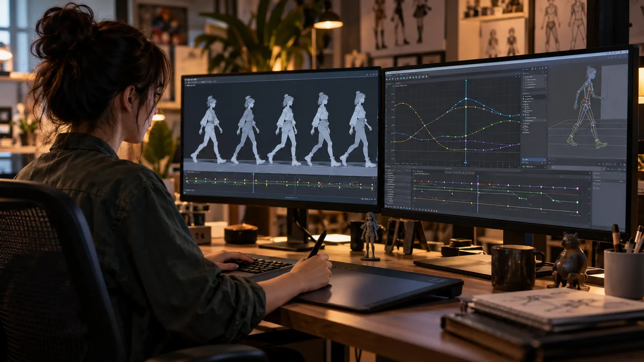Screen dimensions: 644x362
Task: Click the blue playhead on the left monitor's timeline
Action: click(x=253, y=183)
